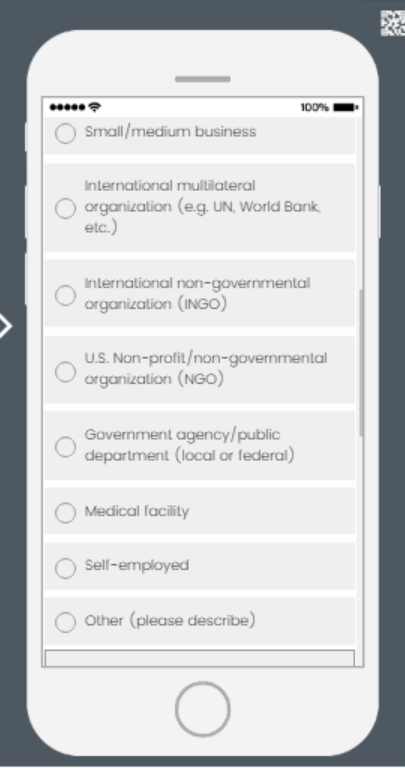Select the Self-employed radio button
This screenshot has width=405, height=768.
click(65, 568)
